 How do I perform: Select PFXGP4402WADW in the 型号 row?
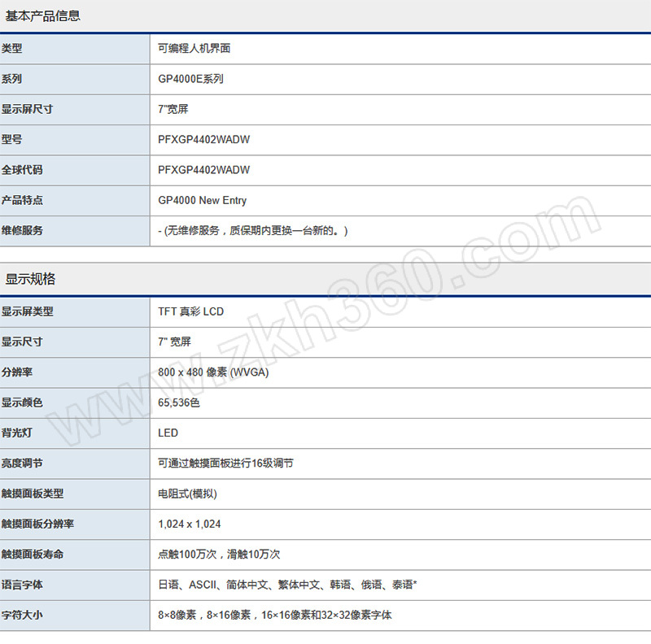coord(204,139)
